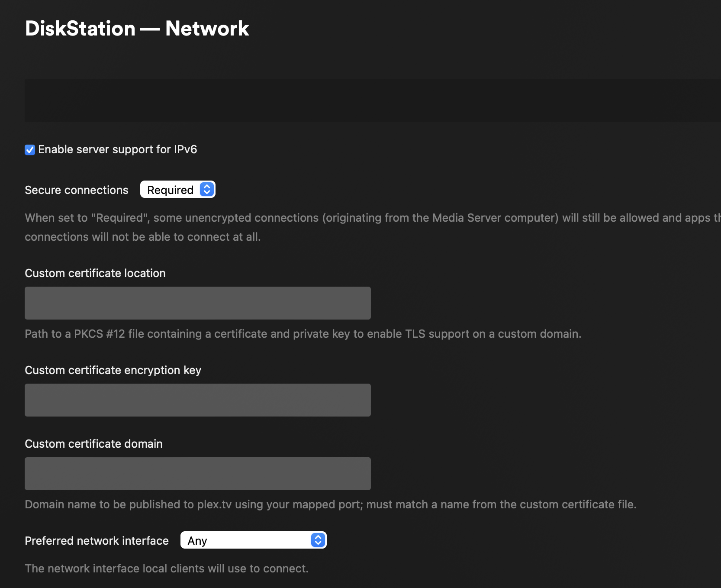
Task: Click the "Custom certificate location" label
Action: pos(95,273)
